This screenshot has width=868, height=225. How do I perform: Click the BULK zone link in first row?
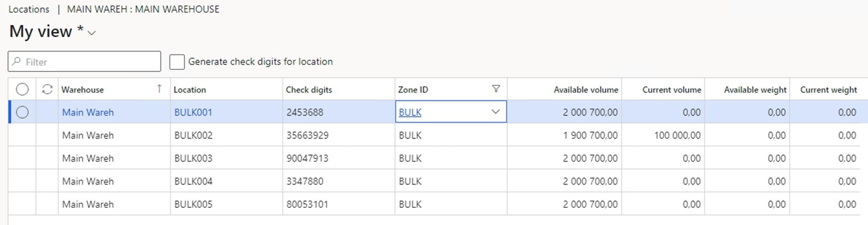tap(410, 112)
